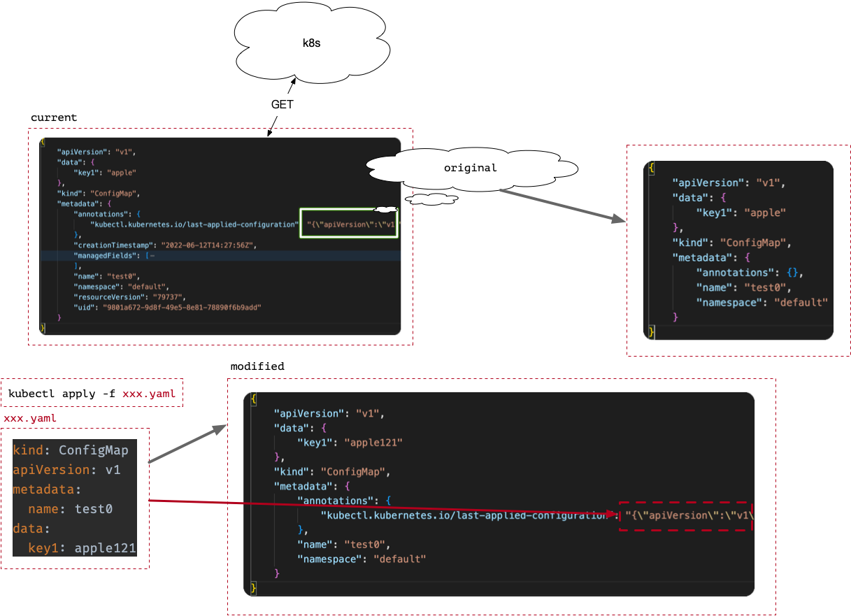Click the green highlighted apiVersion box
Image resolution: width=851 pixels, height=616 pixels.
click(349, 224)
